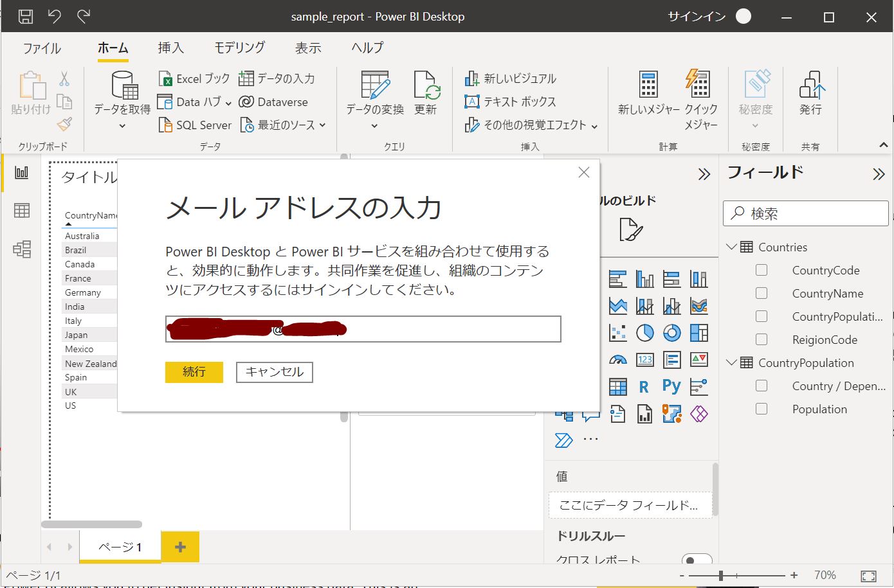Check the CountryPopulati... field

[762, 316]
